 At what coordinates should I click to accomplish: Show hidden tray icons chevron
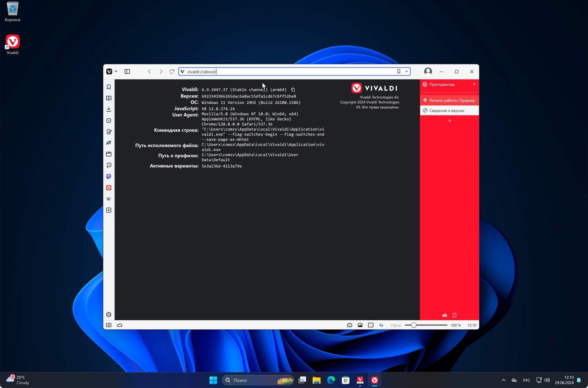click(x=503, y=380)
